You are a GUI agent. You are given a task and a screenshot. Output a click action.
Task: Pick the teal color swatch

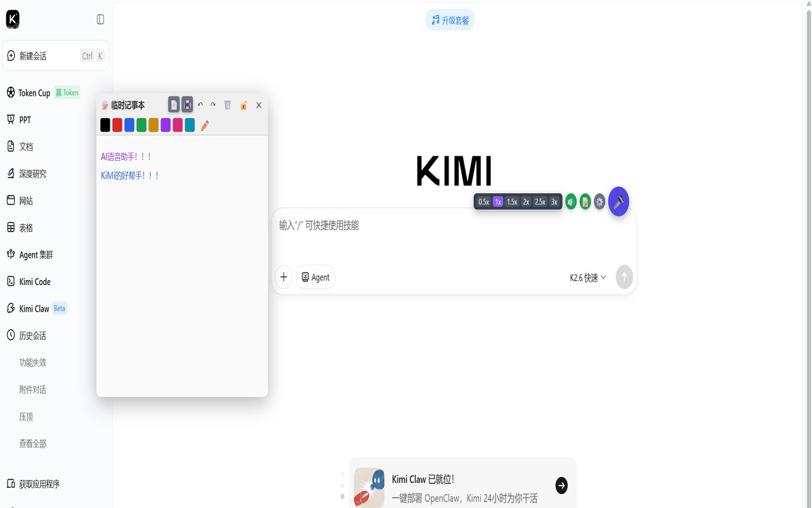pyautogui.click(x=190, y=125)
